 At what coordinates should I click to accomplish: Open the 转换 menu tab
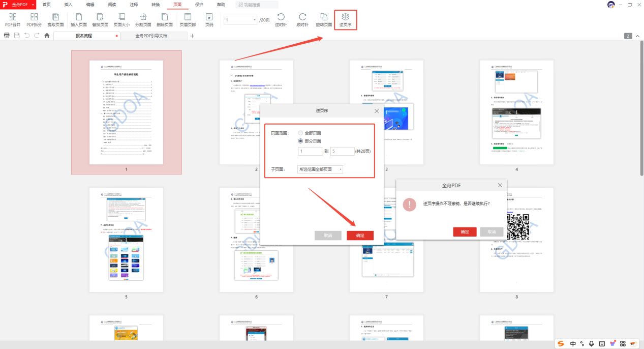click(156, 4)
